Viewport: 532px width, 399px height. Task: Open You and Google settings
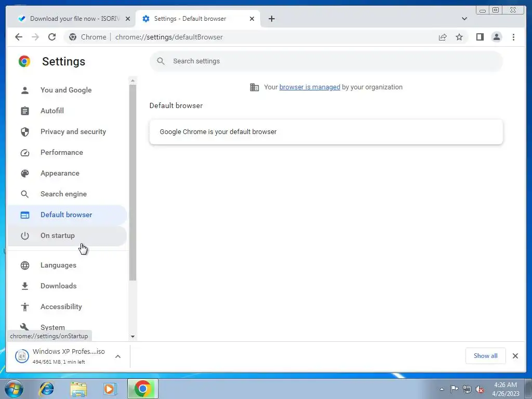(x=67, y=90)
